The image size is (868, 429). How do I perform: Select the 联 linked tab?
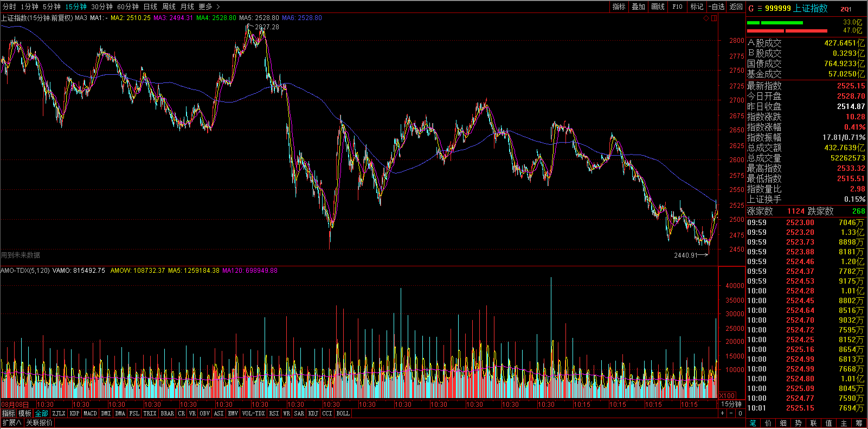pyautogui.click(x=814, y=423)
